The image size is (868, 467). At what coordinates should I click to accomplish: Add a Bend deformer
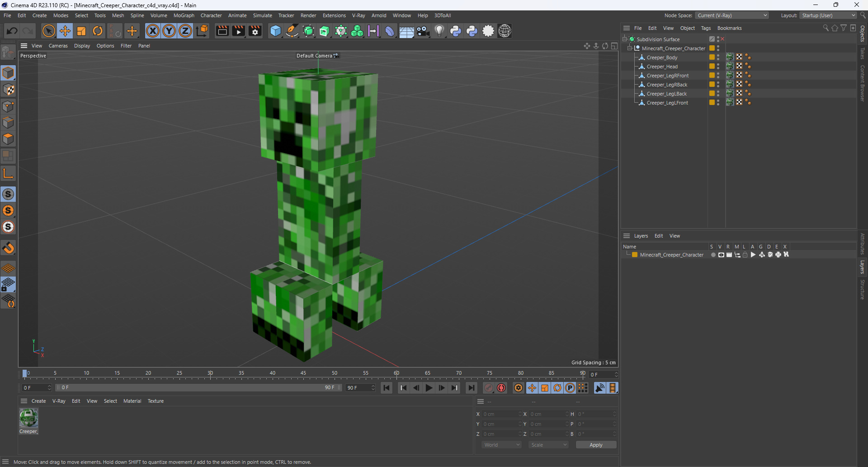pos(389,31)
